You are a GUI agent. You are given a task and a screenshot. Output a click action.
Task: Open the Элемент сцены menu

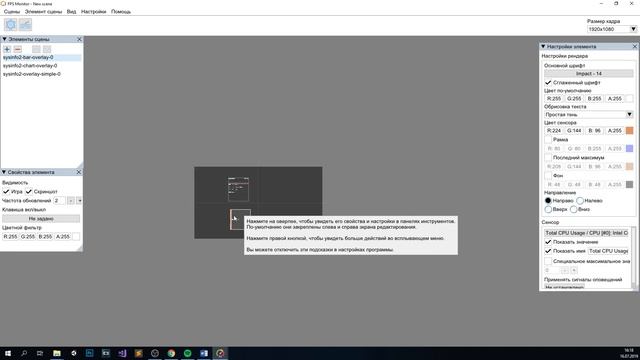pyautogui.click(x=43, y=12)
